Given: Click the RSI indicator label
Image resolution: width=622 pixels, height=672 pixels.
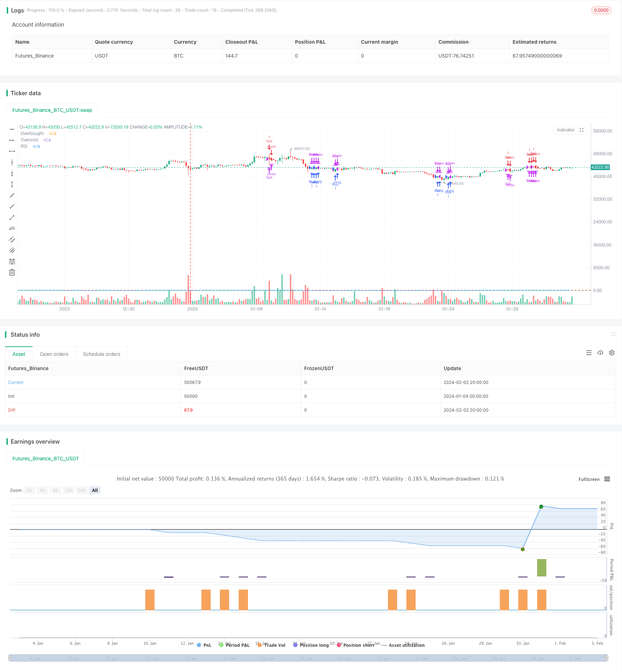Looking at the screenshot, I should coord(24,146).
